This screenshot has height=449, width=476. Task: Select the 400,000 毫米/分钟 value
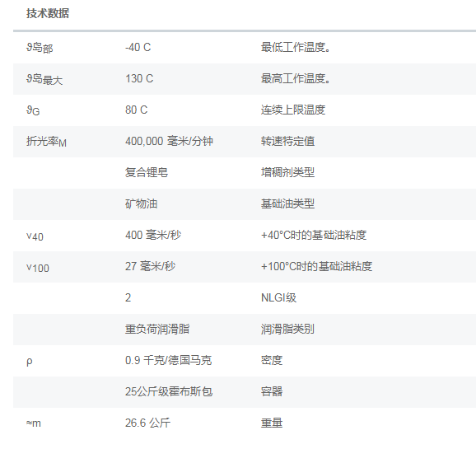click(x=169, y=141)
